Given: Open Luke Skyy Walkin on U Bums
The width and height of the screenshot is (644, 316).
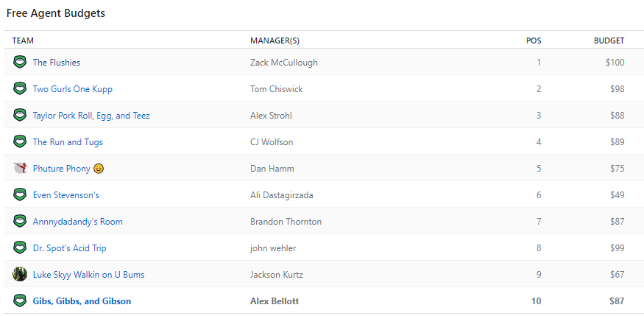Looking at the screenshot, I should click(88, 275).
